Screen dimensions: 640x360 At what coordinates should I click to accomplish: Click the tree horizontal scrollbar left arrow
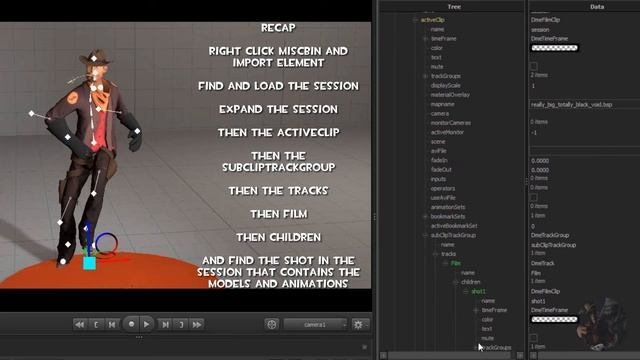(383, 356)
